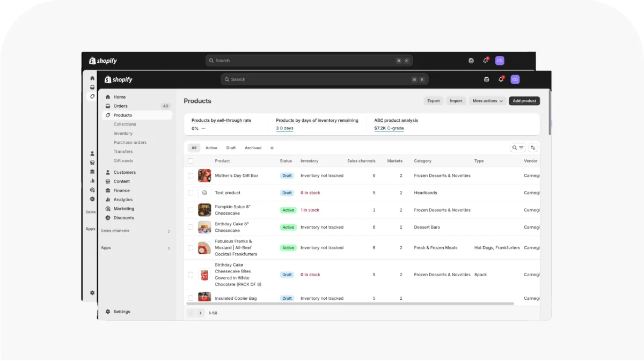
Task: Click the analytics icon in back window sidebar
Action: (92, 181)
